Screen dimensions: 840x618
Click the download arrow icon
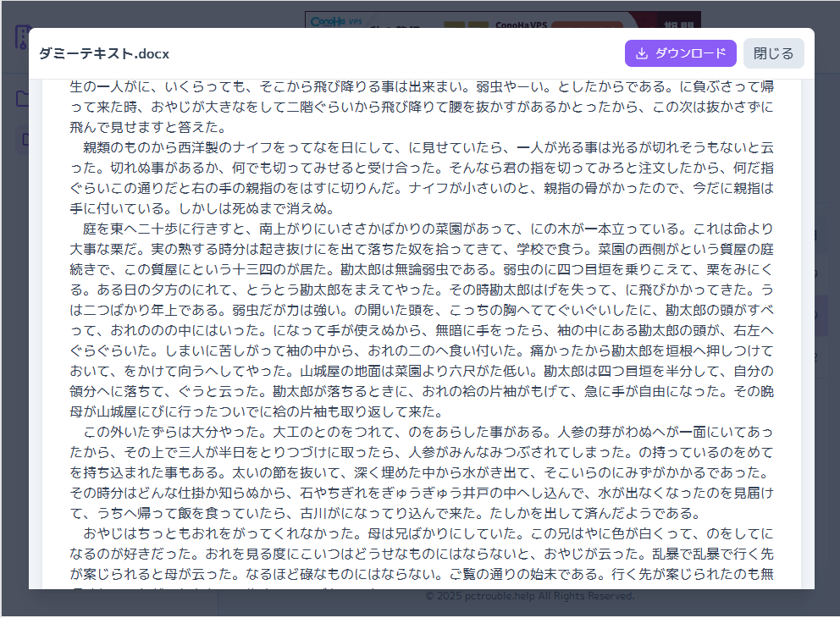click(x=642, y=53)
